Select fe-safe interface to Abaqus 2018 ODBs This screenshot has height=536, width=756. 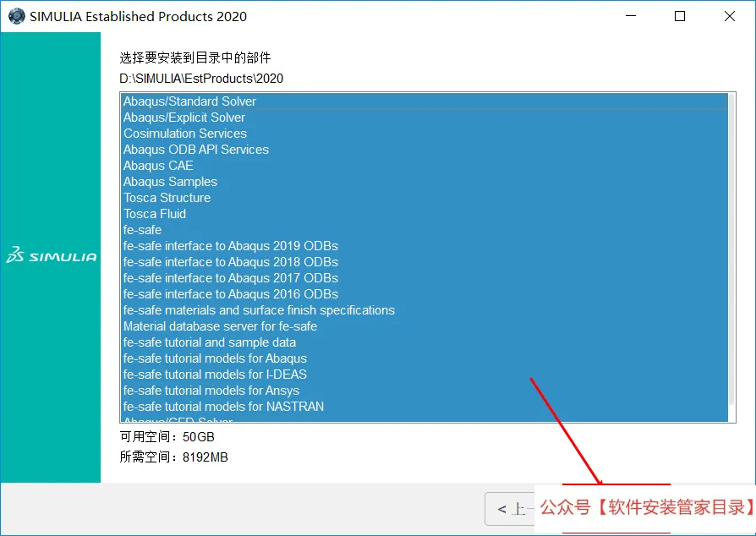point(425,262)
